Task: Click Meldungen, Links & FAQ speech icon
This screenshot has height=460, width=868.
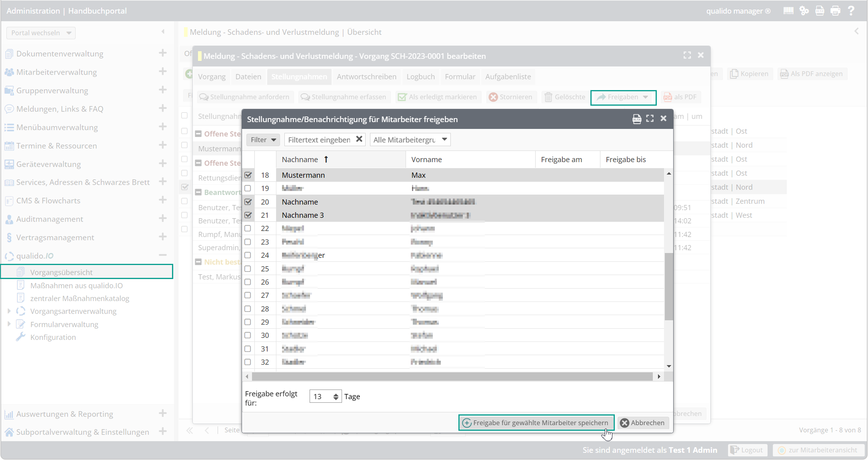Action: [x=9, y=109]
